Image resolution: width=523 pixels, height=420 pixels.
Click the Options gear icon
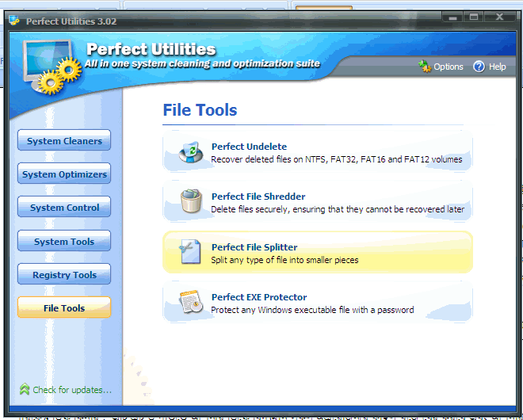[x=425, y=67]
